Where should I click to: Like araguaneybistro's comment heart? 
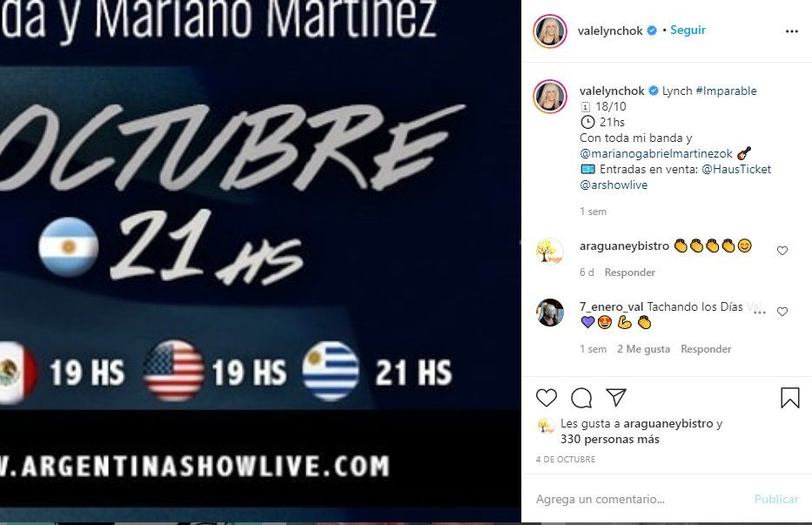coord(782,251)
